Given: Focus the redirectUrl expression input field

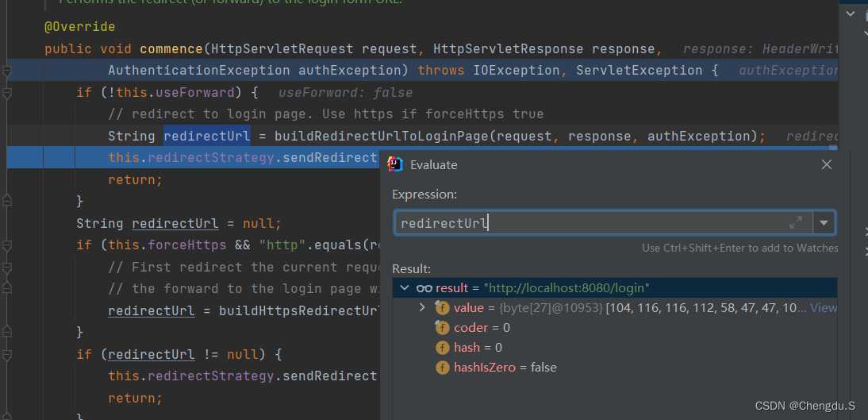Looking at the screenshot, I should click(603, 223).
